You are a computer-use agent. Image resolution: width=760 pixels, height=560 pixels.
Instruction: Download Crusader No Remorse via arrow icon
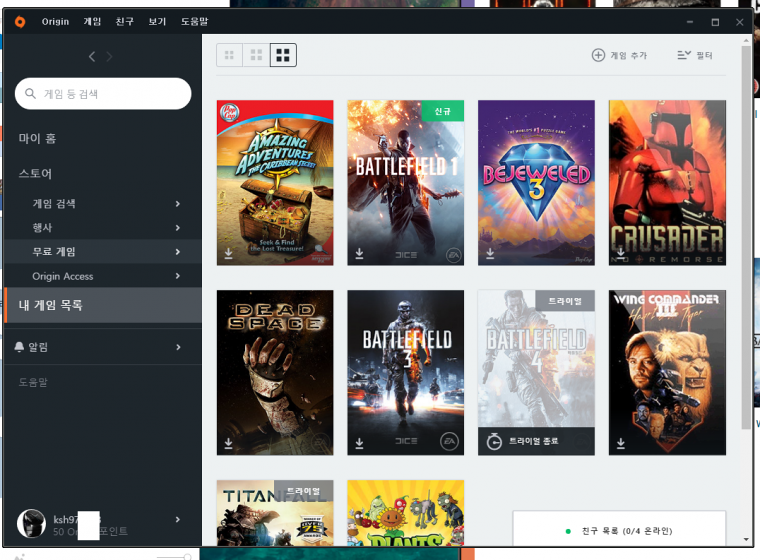(621, 252)
